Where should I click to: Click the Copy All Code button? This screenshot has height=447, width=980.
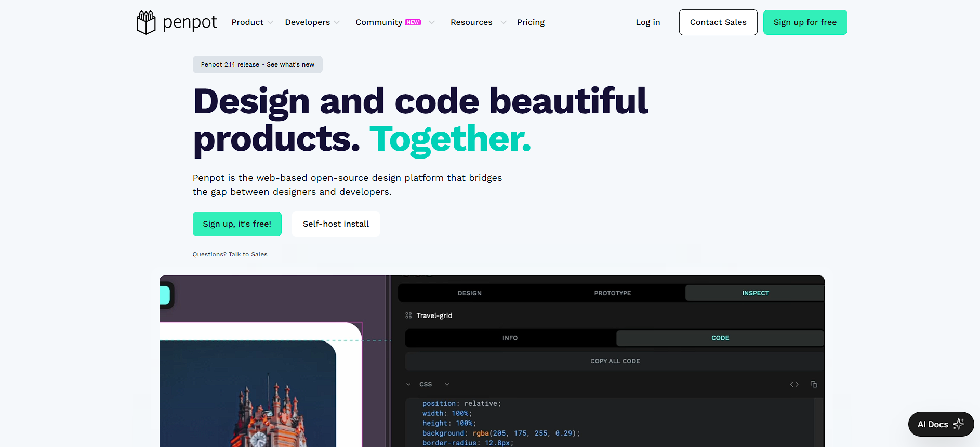(615, 361)
